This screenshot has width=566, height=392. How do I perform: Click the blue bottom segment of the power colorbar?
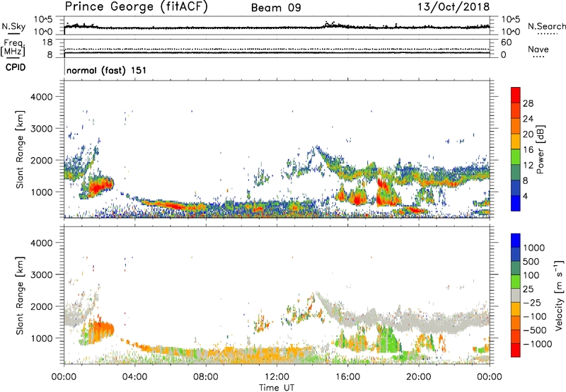(x=516, y=204)
